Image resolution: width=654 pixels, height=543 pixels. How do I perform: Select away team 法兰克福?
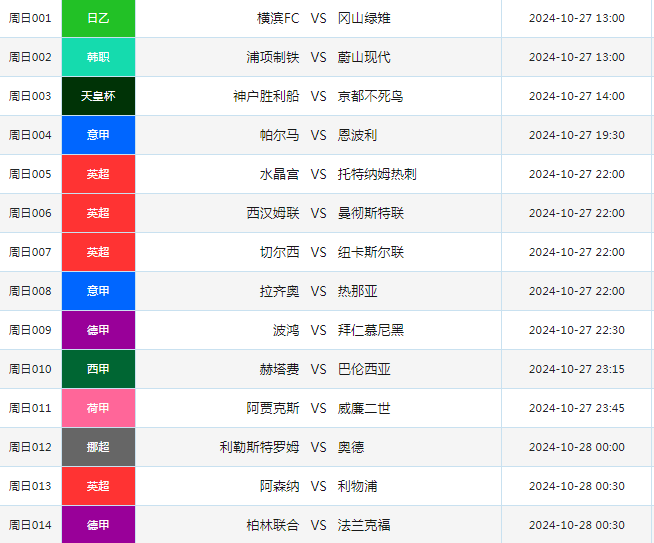364,525
